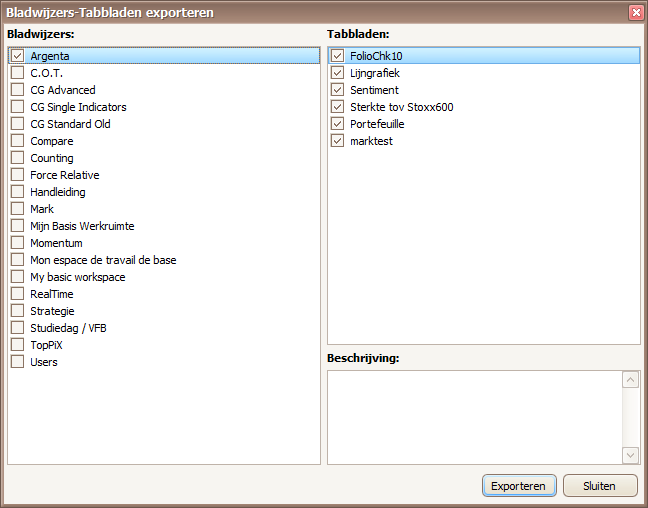The height and width of the screenshot is (508, 648).
Task: Close the export dialog window
Action: pyautogui.click(x=635, y=12)
